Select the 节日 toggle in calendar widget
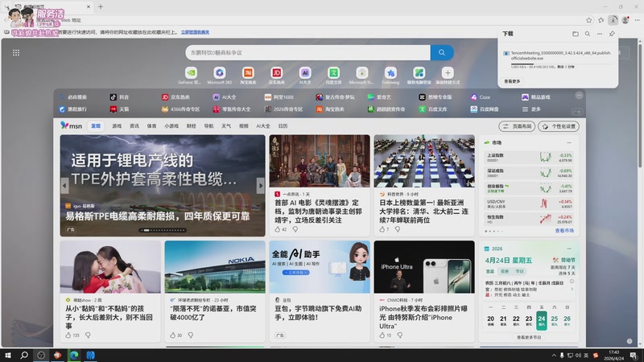The height and width of the screenshot is (362, 644). [x=519, y=271]
